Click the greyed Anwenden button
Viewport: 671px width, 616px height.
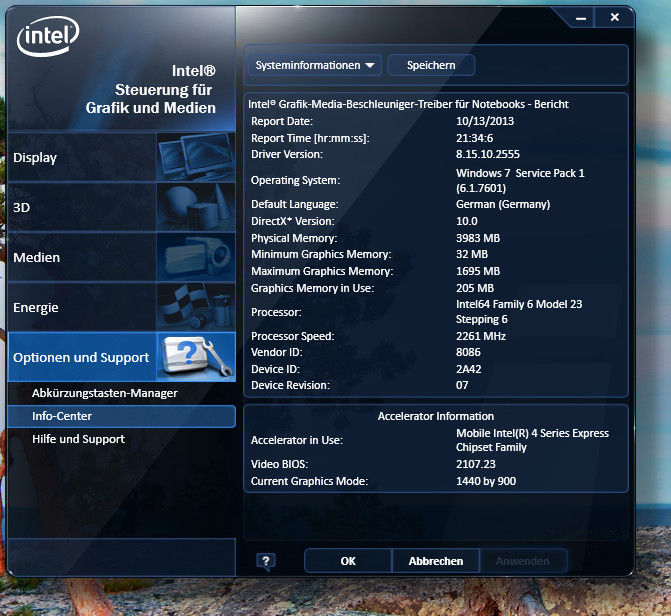[x=523, y=561]
